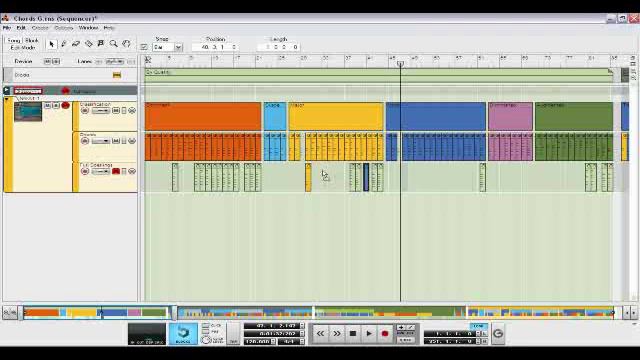Mute the Classification lane
Screen dimensions: 640x360
coord(116,111)
